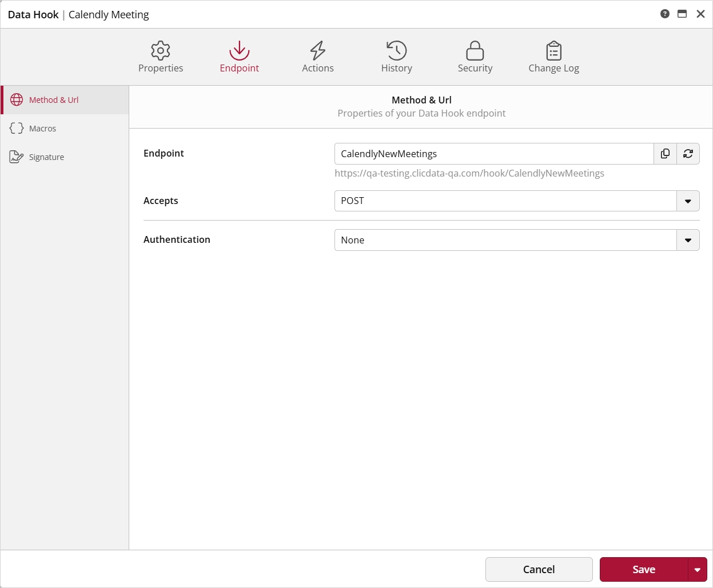Screen dimensions: 713x588
Task: Open the Properties gear tab
Action: click(161, 57)
